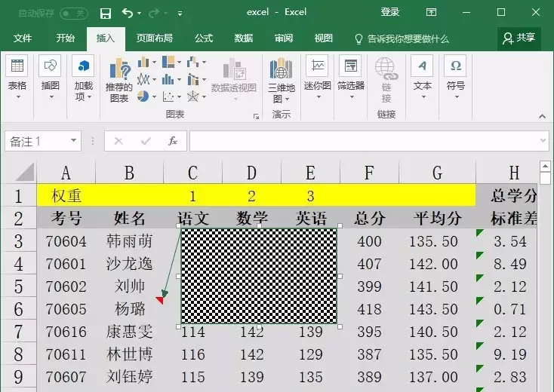Image resolution: width=554 pixels, height=392 pixels.
Task: Switch to the 页面布局 tab
Action: (155, 38)
